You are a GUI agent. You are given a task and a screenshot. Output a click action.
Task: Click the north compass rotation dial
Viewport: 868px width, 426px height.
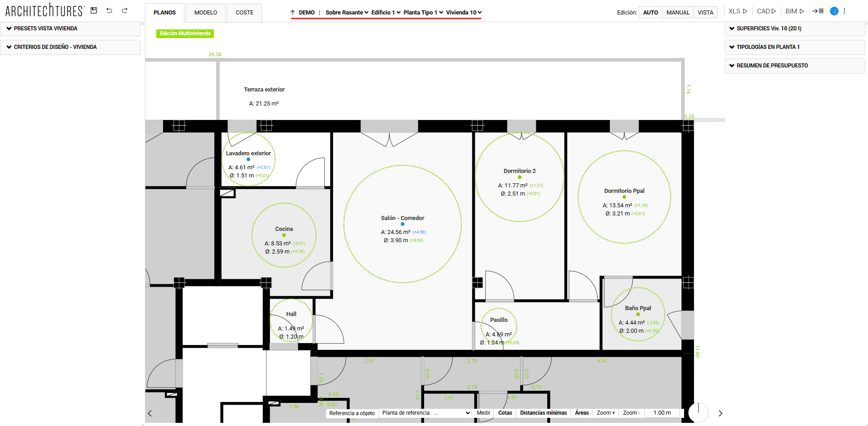click(698, 412)
